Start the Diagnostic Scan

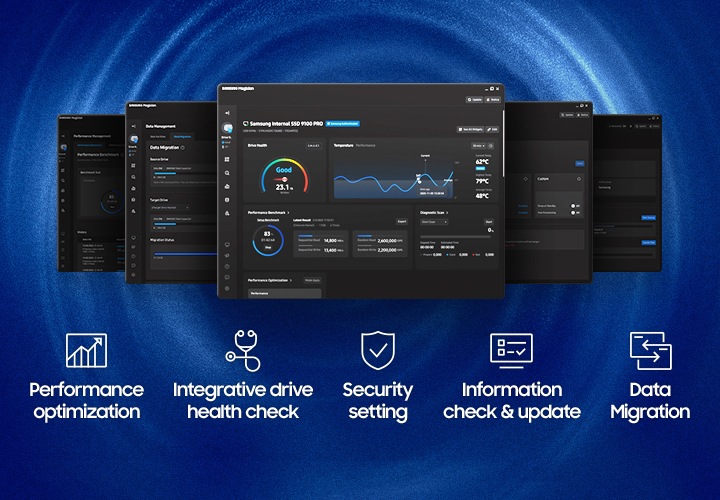pyautogui.click(x=489, y=222)
